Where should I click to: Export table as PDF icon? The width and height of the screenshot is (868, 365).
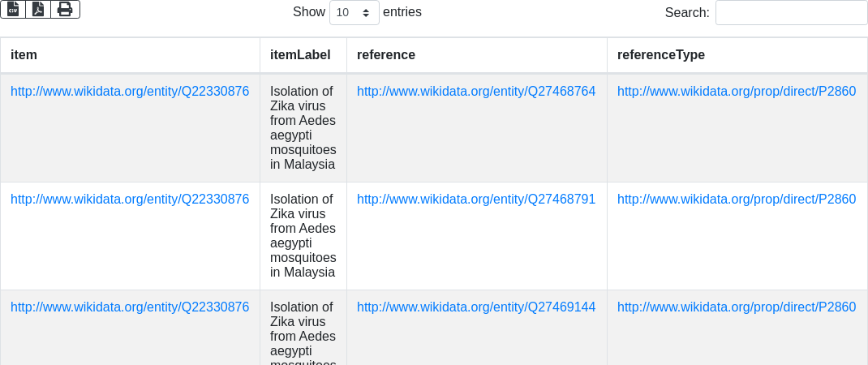click(38, 10)
